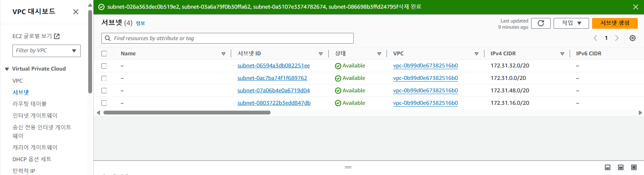Image resolution: width=644 pixels, height=175 pixels.
Task: Open subnet-07a06b4e0a6719d04 link
Action: coord(273,91)
